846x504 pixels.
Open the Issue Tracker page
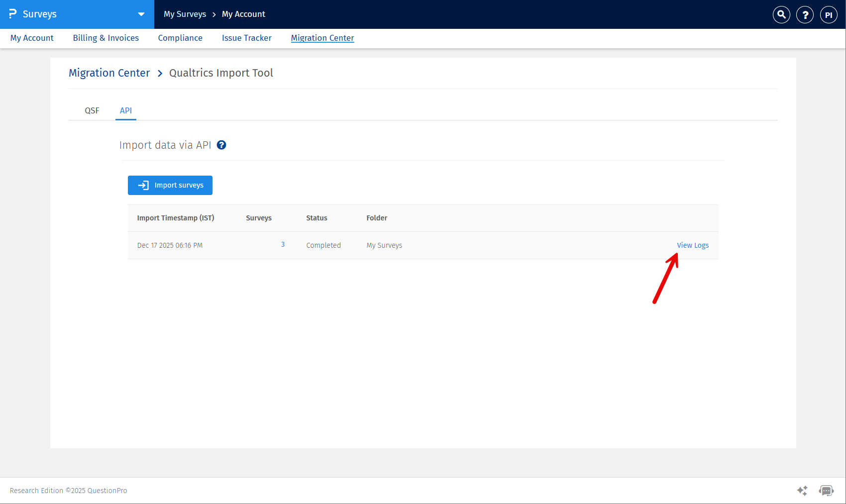pyautogui.click(x=246, y=38)
